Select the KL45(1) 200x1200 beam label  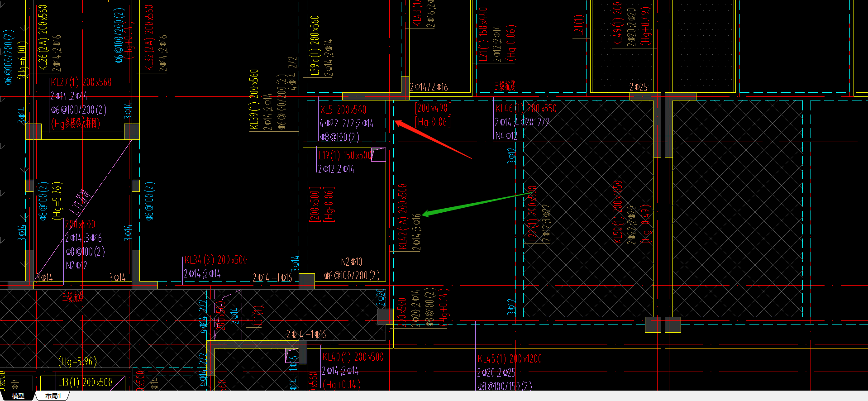pos(510,359)
